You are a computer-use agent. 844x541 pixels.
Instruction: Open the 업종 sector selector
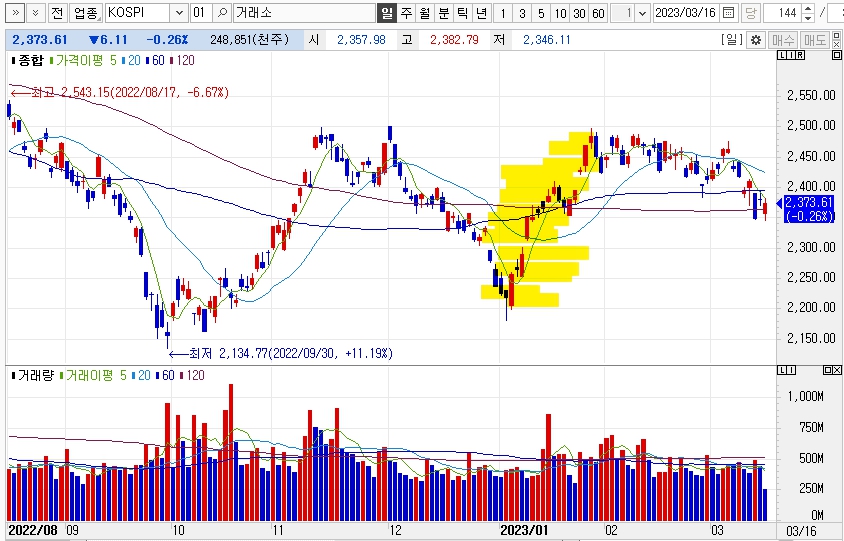pyautogui.click(x=86, y=13)
